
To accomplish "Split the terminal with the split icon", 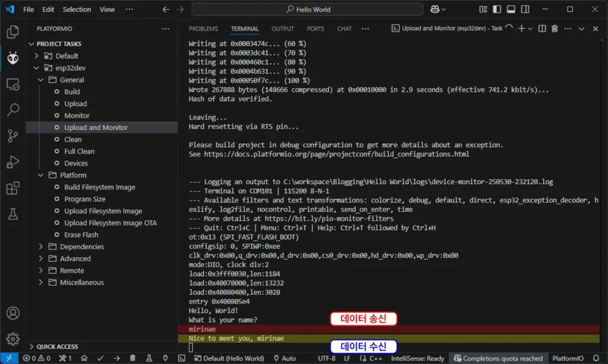I will [x=542, y=29].
